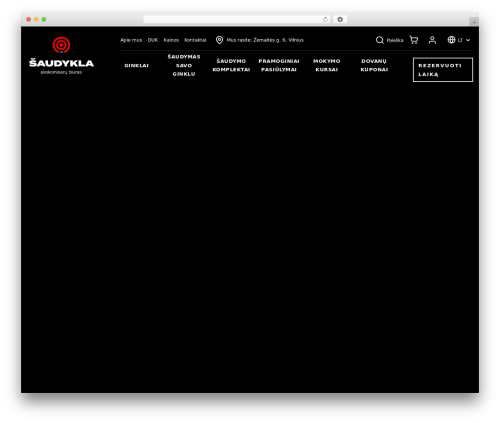This screenshot has height=423, width=500.
Task: Click the location pin icon
Action: click(219, 40)
